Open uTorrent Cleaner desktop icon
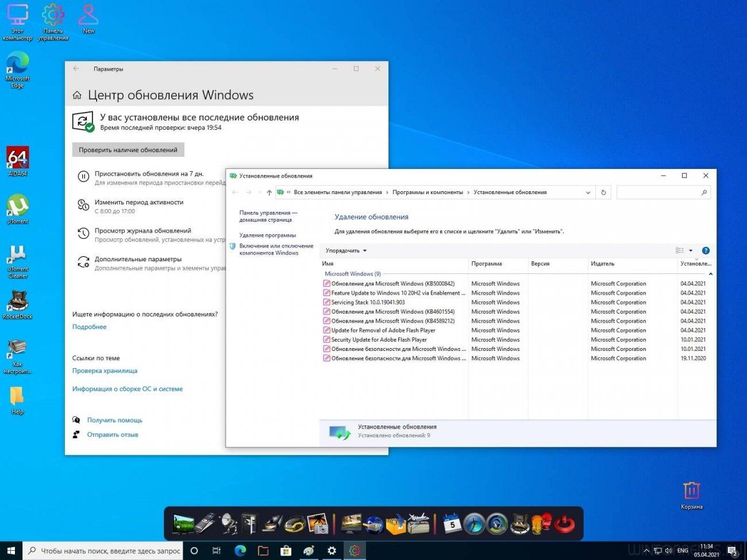The height and width of the screenshot is (560, 747). pyautogui.click(x=17, y=260)
